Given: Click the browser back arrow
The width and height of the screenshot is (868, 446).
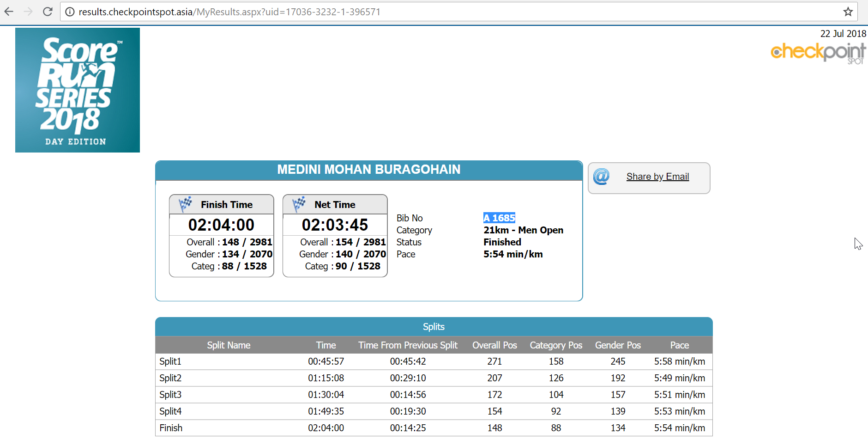Looking at the screenshot, I should click(9, 12).
